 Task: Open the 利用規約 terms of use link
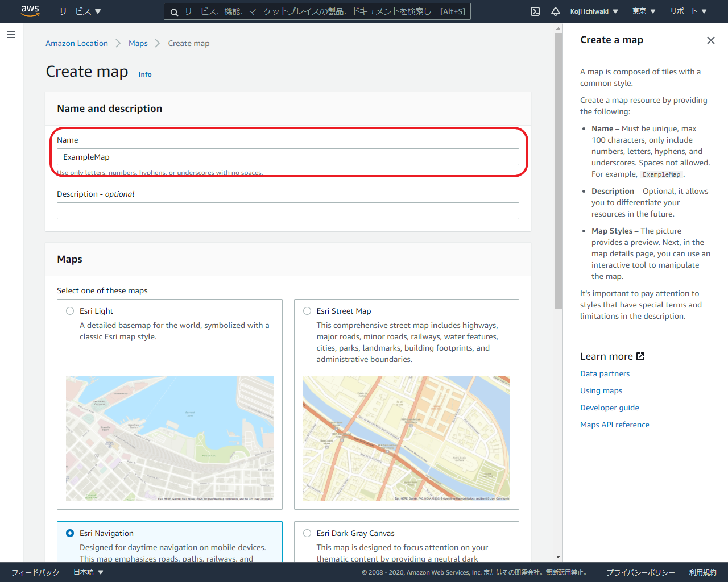[703, 572]
